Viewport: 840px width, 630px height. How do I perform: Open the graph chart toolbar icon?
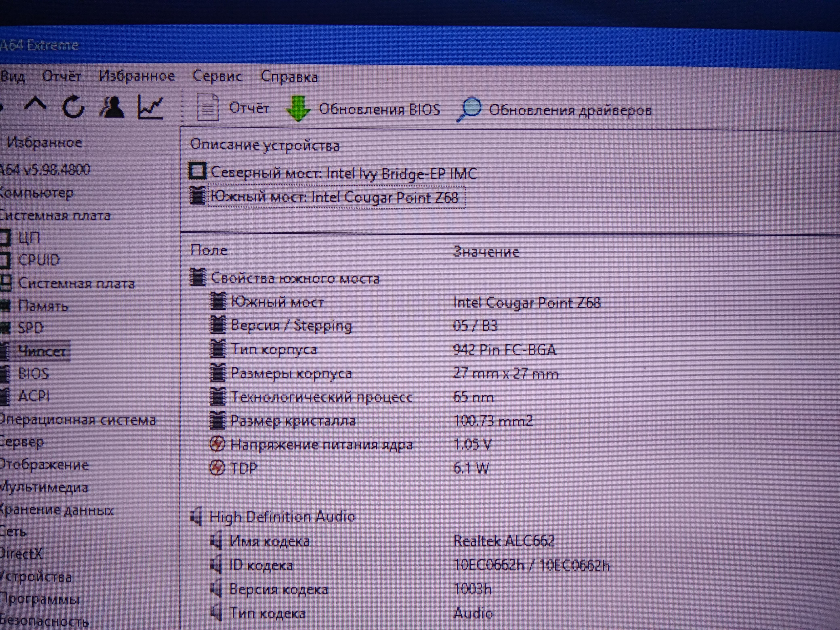coord(150,107)
